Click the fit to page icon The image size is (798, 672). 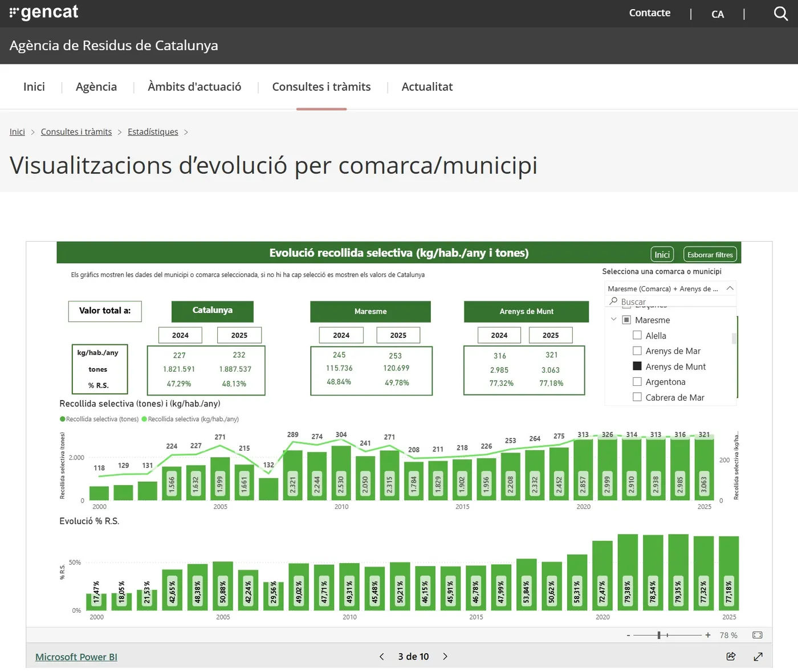758,635
